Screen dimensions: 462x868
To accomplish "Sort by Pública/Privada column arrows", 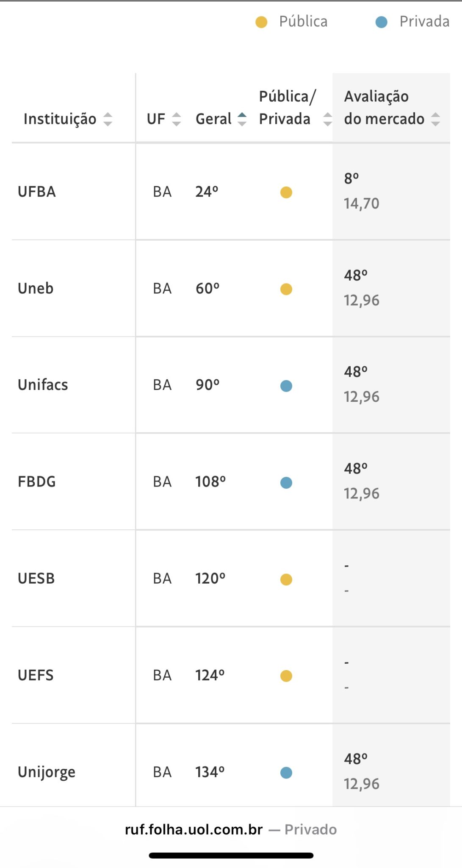I will [327, 119].
